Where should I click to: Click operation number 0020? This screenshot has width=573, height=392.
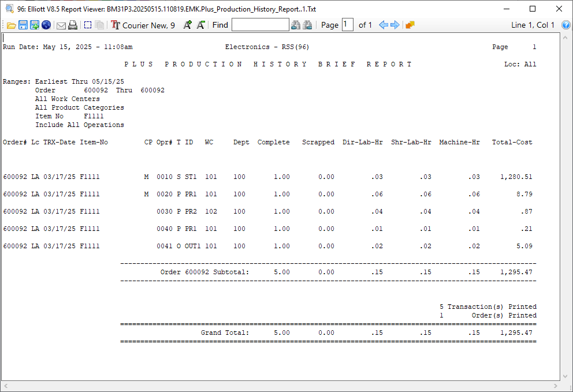click(x=165, y=195)
